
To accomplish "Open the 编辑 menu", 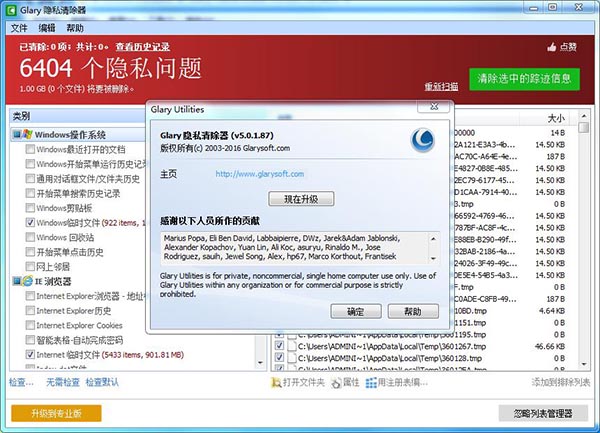I will click(x=47, y=28).
